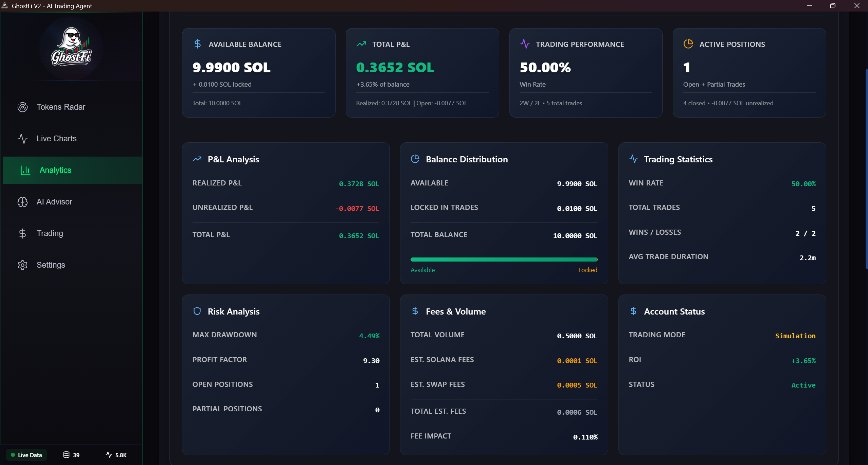Click the pie chart icon on Active Positions card
Viewport: 868px width, 465px height.
tap(688, 43)
